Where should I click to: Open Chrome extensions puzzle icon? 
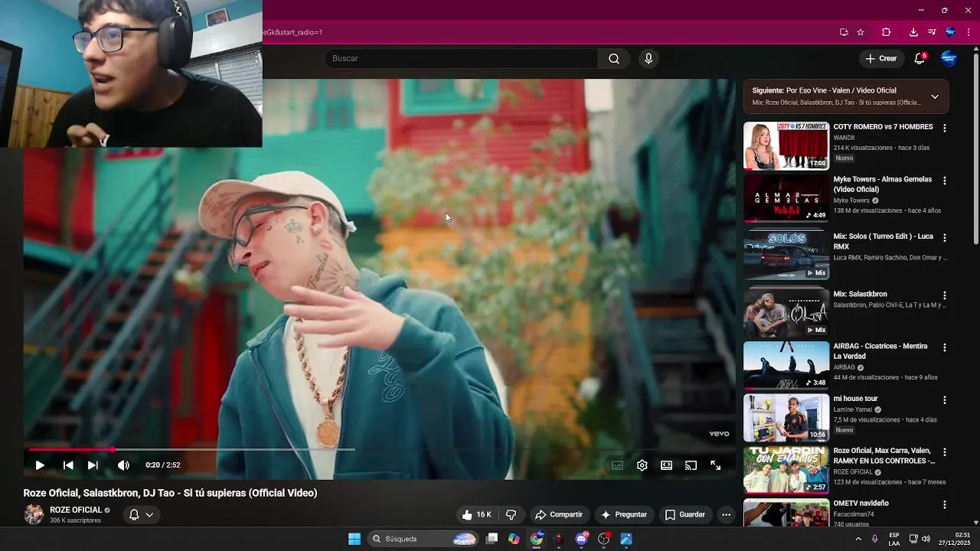887,32
